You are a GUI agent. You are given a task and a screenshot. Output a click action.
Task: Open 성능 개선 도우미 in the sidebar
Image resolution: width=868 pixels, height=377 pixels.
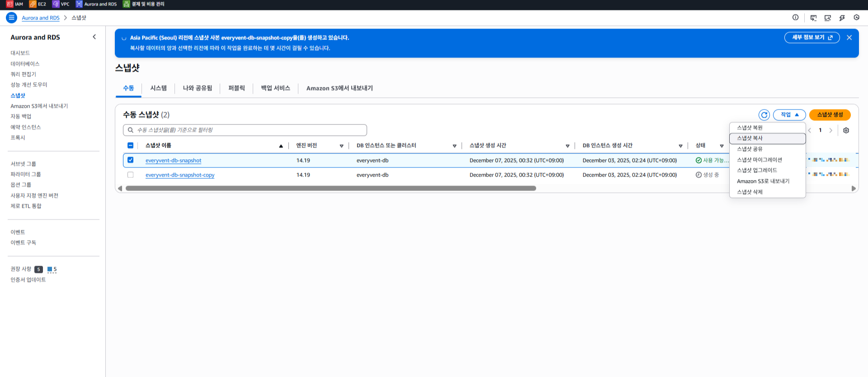pos(29,85)
